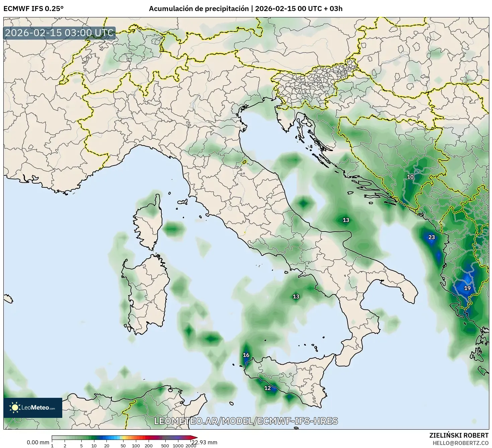
Task: Toggle the 2026-02-15 03:00 UTC timestamp overlay
Action: coord(59,33)
